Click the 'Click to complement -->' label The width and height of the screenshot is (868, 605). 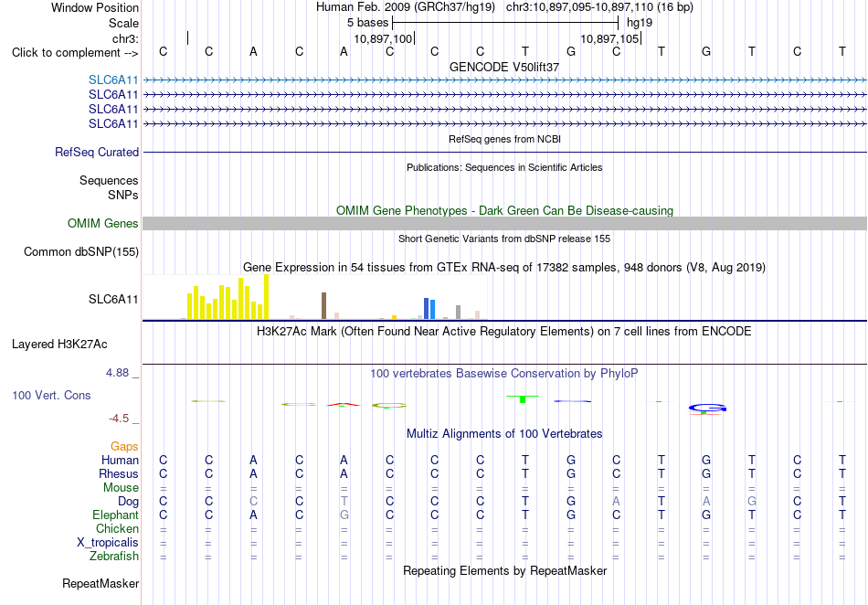pyautogui.click(x=75, y=53)
